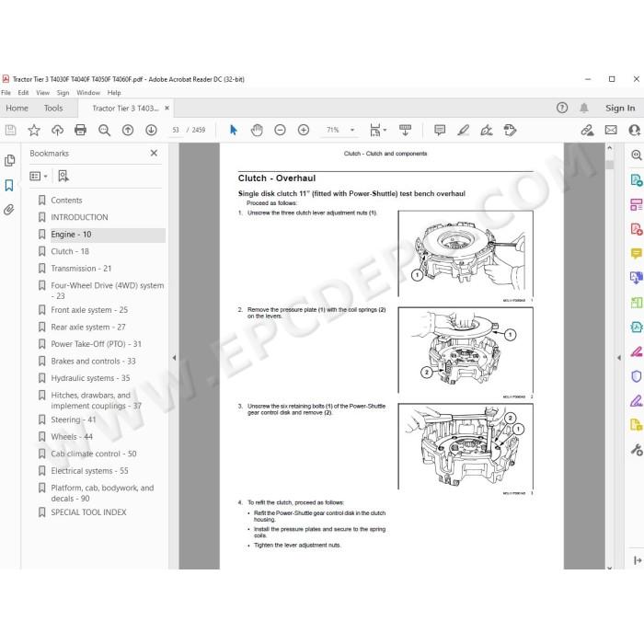Click the Print file icon
This screenshot has width=644, height=644.
pyautogui.click(x=81, y=131)
